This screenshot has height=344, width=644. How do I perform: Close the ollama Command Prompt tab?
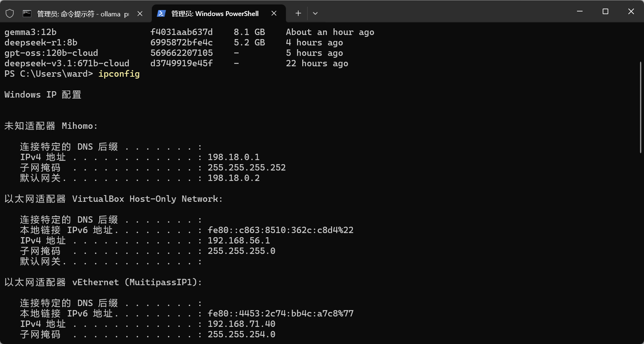pyautogui.click(x=140, y=14)
